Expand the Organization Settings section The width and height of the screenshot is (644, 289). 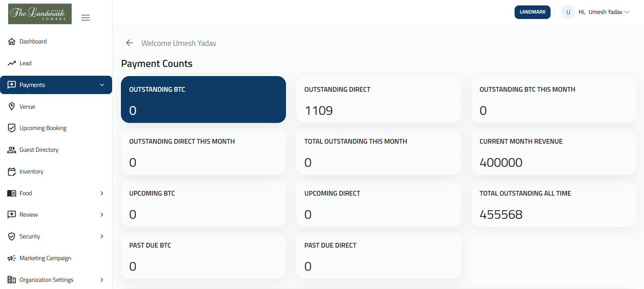coord(102,279)
